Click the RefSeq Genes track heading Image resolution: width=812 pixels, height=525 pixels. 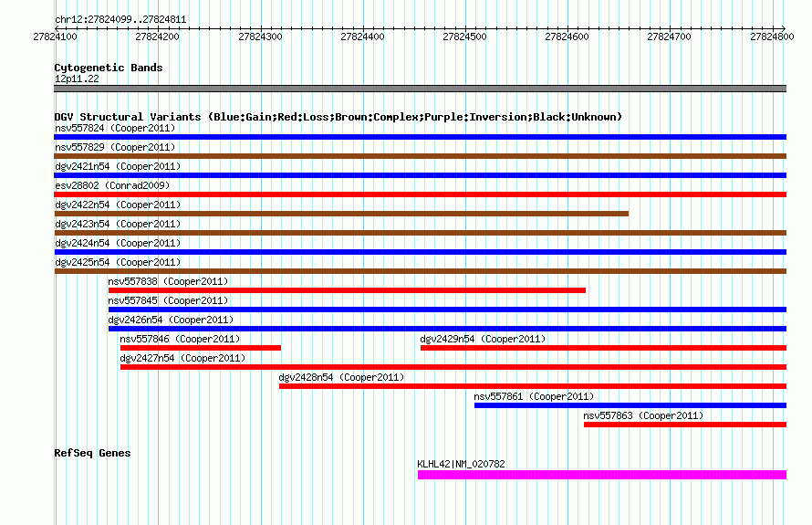point(92,453)
